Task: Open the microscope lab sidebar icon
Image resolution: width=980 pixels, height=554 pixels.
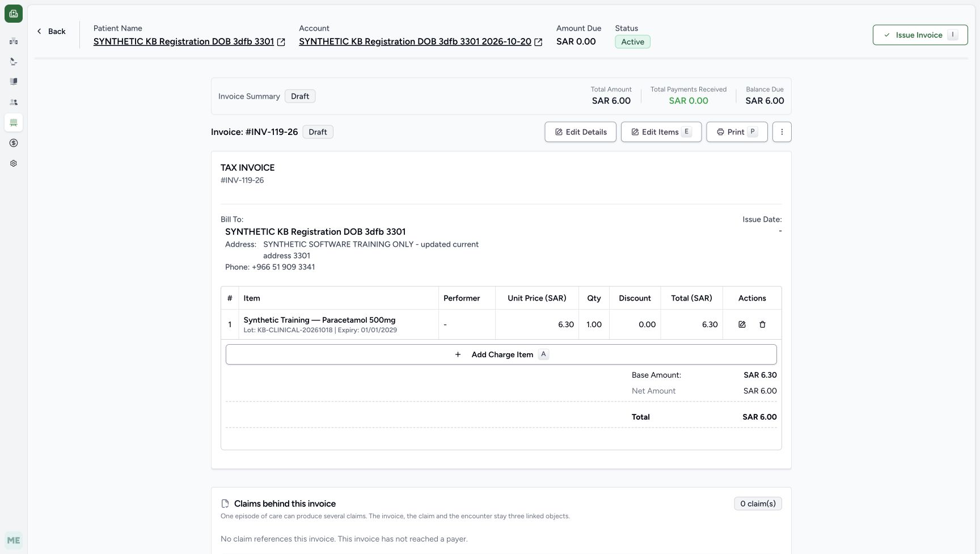Action: [x=14, y=61]
